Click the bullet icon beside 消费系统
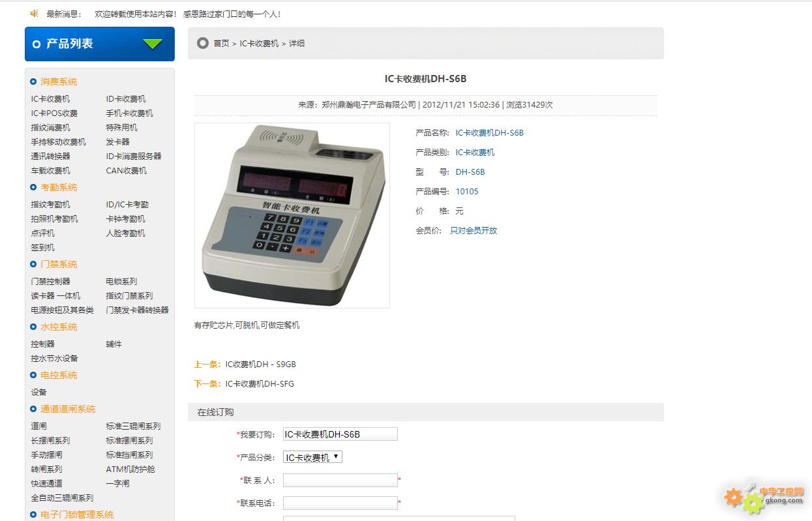 (33, 82)
